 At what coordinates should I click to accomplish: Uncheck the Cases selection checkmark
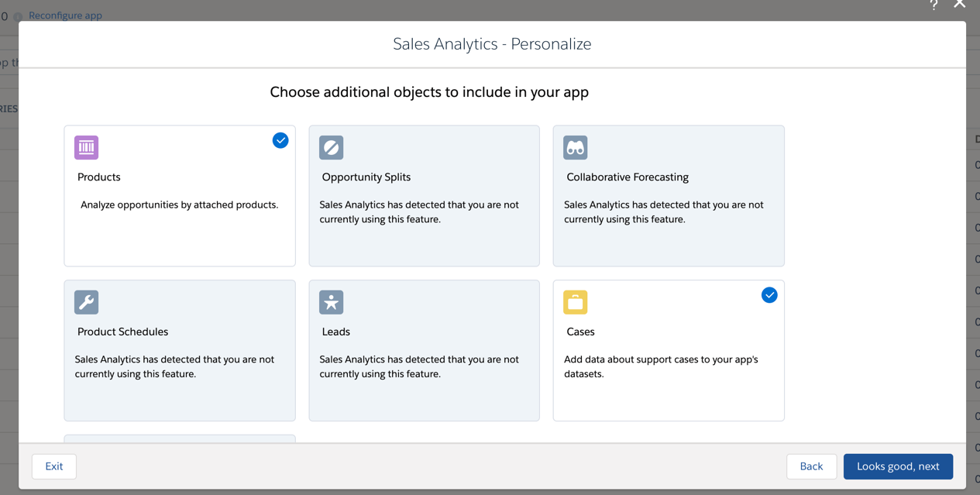point(769,295)
